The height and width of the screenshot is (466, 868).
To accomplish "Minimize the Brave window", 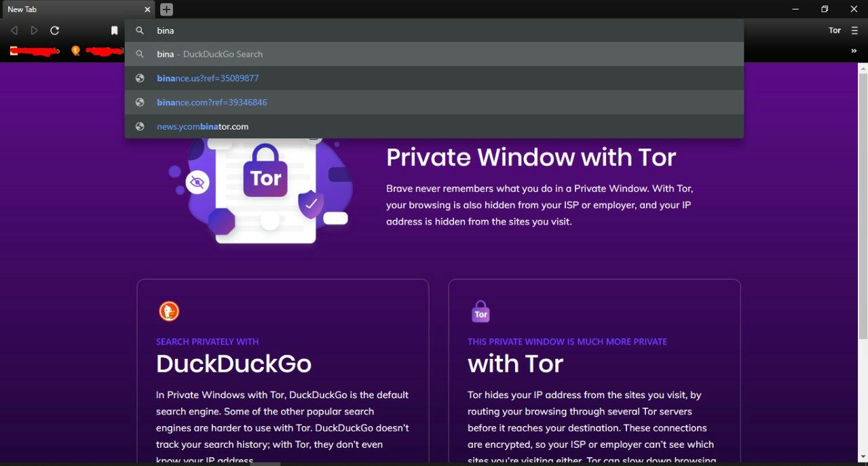I will coord(795,9).
